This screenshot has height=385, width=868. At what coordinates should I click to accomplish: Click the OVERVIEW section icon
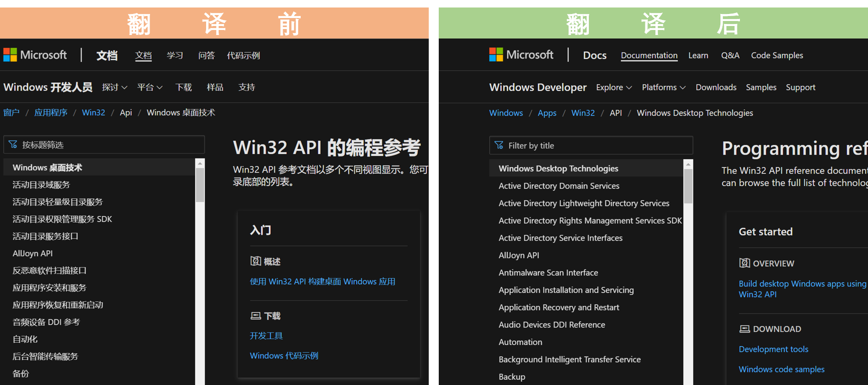coord(744,263)
